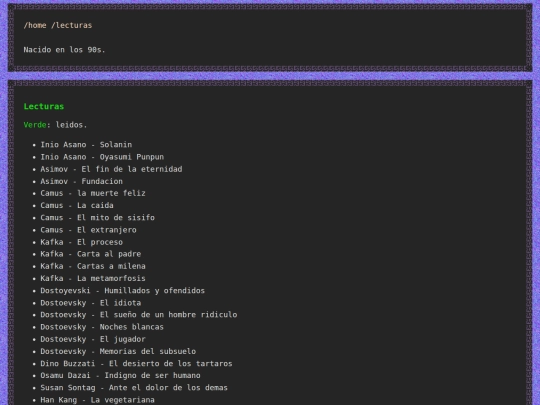Click 'Camus - El mito de sisifo'
This screenshot has width=540, height=405.
click(97, 218)
